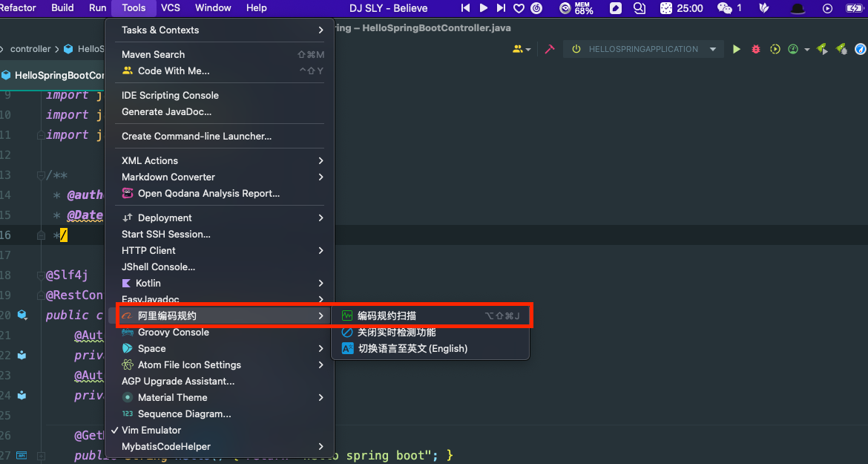Click the autowired gutter icon on line 24
The image size is (868, 464).
pyautogui.click(x=22, y=396)
